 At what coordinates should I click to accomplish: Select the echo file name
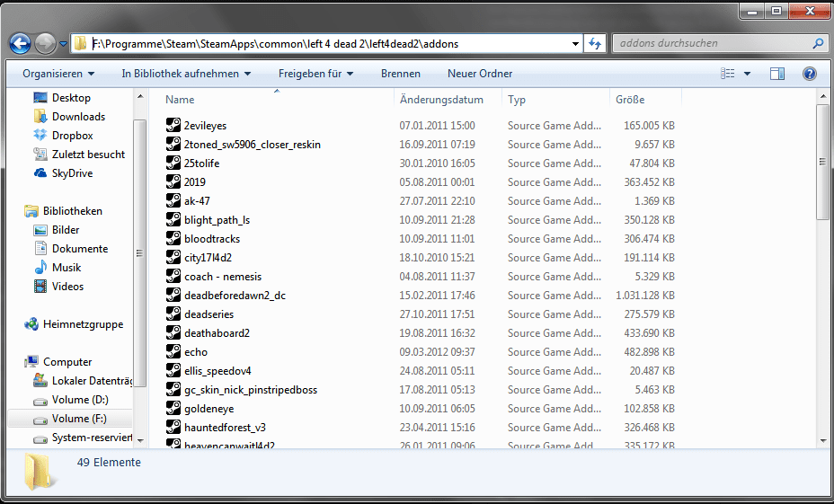[196, 352]
